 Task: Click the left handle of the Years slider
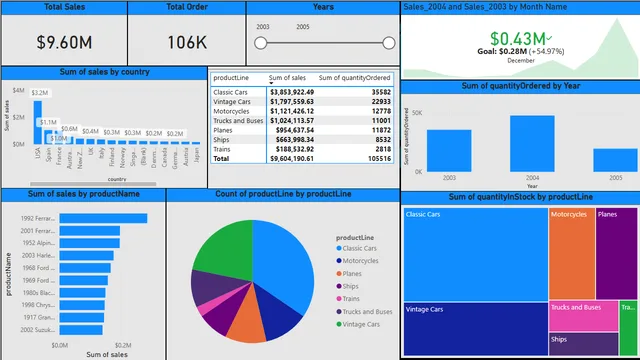coord(260,43)
